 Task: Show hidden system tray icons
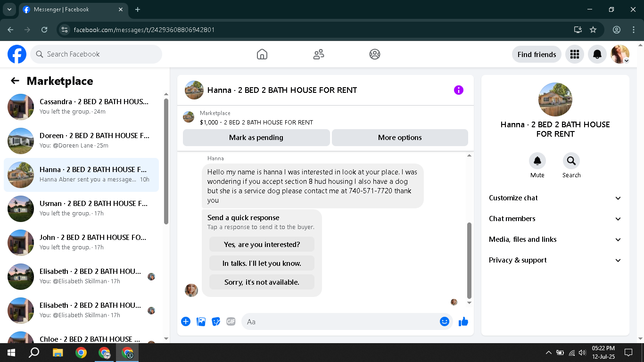(548, 353)
